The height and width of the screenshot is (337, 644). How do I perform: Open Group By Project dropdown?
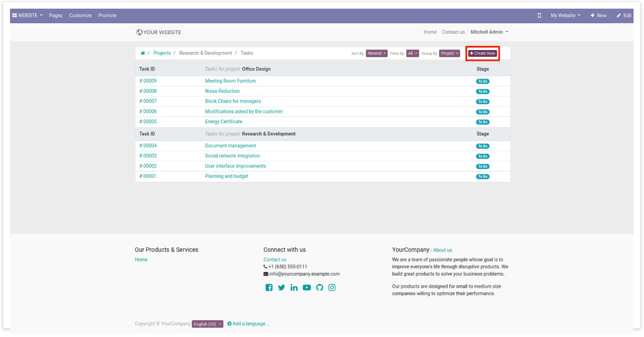(x=449, y=53)
